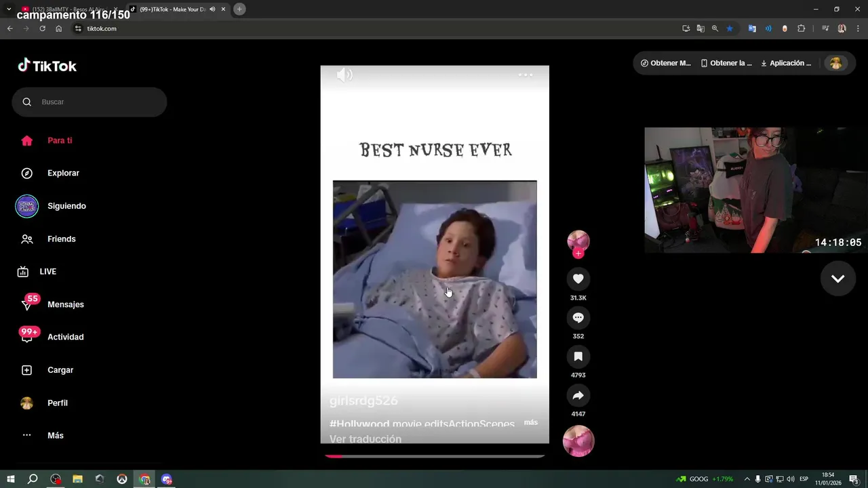Mute the TikTok video sound

click(x=344, y=75)
